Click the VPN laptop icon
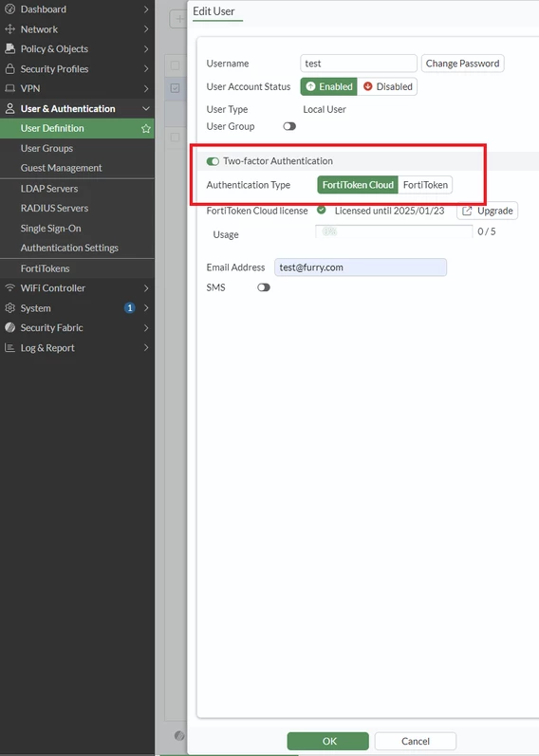Viewport: 539px width, 756px height. [9, 89]
